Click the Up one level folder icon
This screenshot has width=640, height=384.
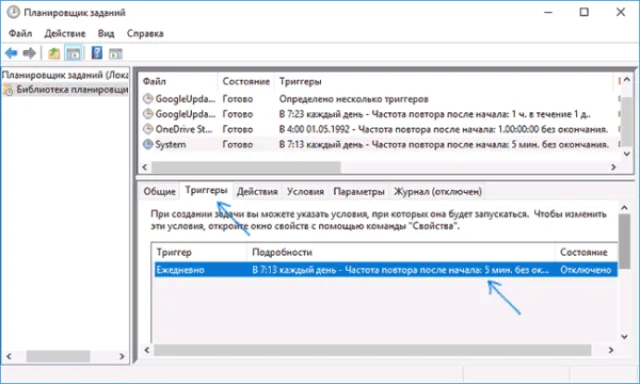pos(54,53)
